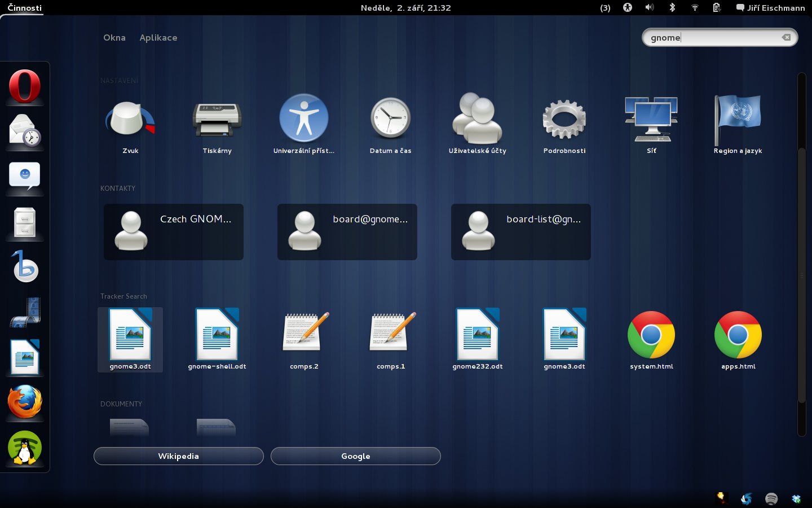The width and height of the screenshot is (812, 508).
Task: Open the Jiří Eischmann user menu
Action: [770, 8]
